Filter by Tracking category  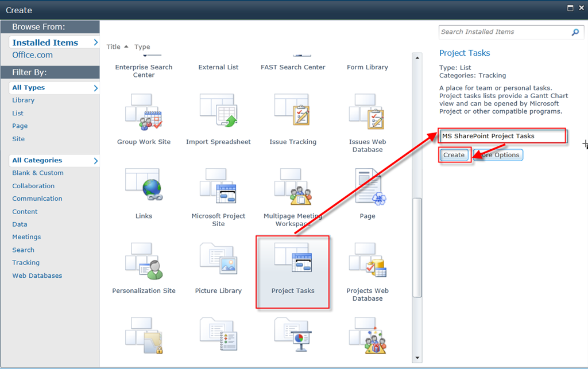pyautogui.click(x=26, y=263)
